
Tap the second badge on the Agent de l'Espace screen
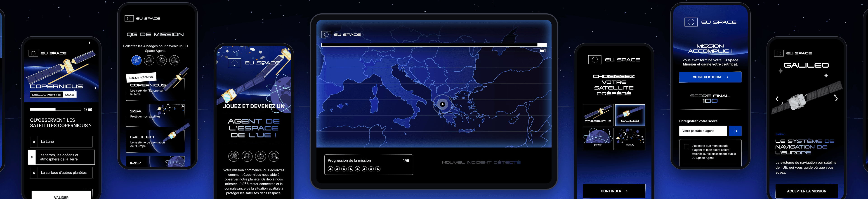click(x=247, y=156)
